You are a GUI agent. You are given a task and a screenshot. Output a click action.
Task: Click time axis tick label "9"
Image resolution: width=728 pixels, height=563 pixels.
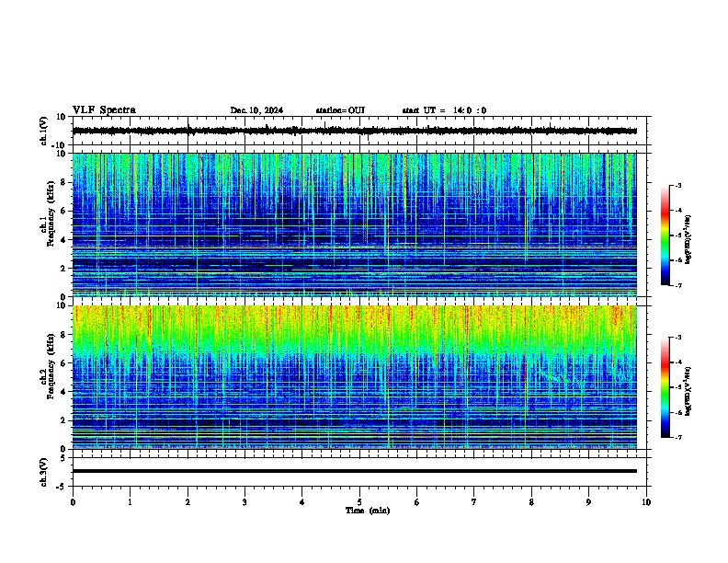click(588, 502)
